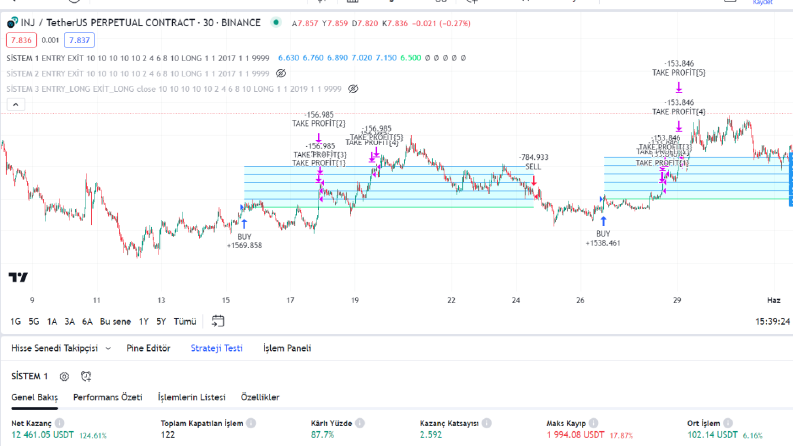
Task: Select the SİSTEM 1 ENTRY EXİT legend
Action: (x=138, y=58)
